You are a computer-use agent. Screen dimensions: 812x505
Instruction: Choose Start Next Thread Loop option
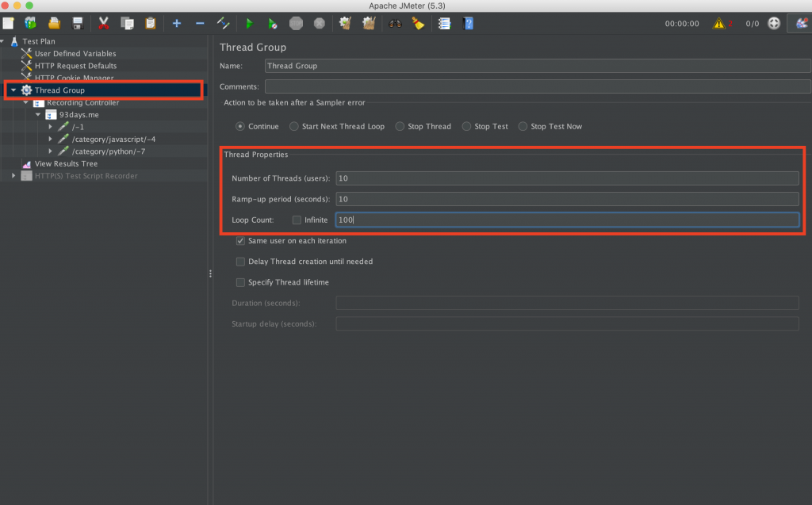(293, 126)
